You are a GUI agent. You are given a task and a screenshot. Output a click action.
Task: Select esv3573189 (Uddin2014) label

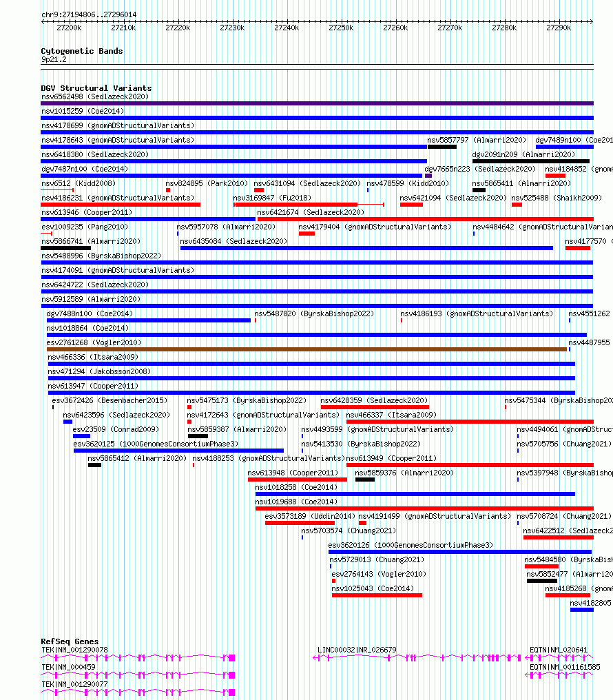click(310, 517)
